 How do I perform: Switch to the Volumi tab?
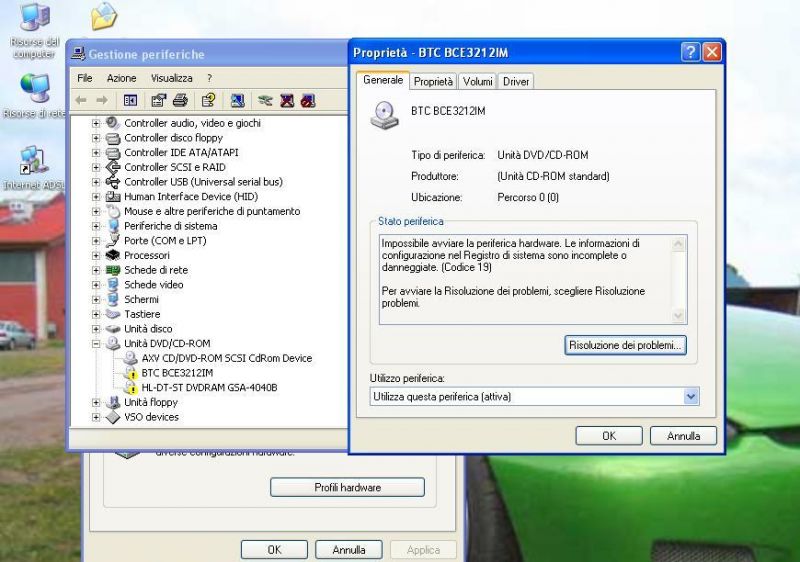pyautogui.click(x=478, y=82)
